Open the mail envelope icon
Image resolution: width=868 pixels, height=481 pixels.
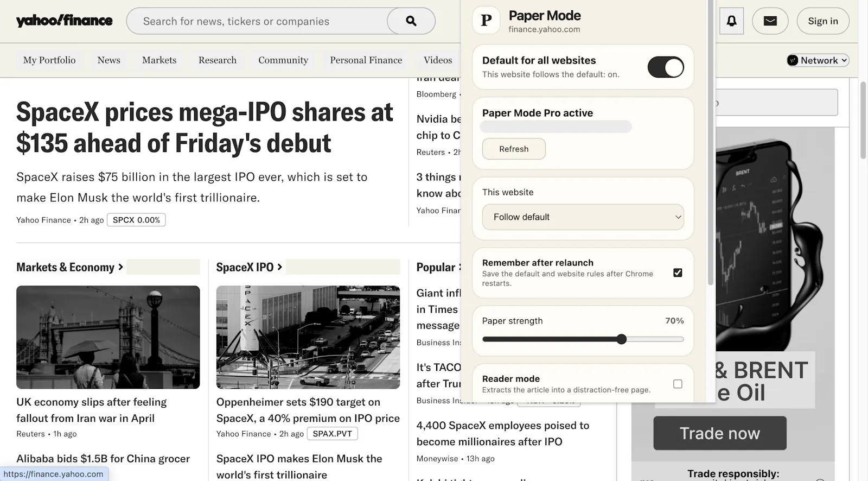tap(770, 21)
